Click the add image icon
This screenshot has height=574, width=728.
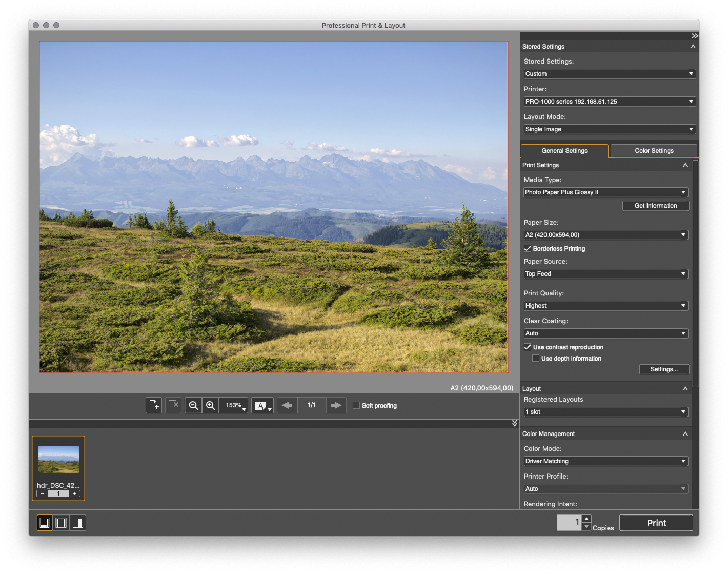(154, 405)
